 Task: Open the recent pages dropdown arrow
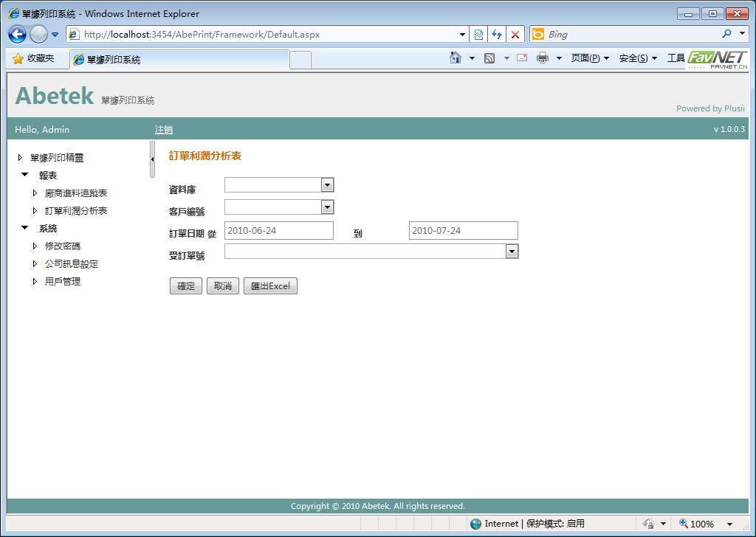[55, 35]
